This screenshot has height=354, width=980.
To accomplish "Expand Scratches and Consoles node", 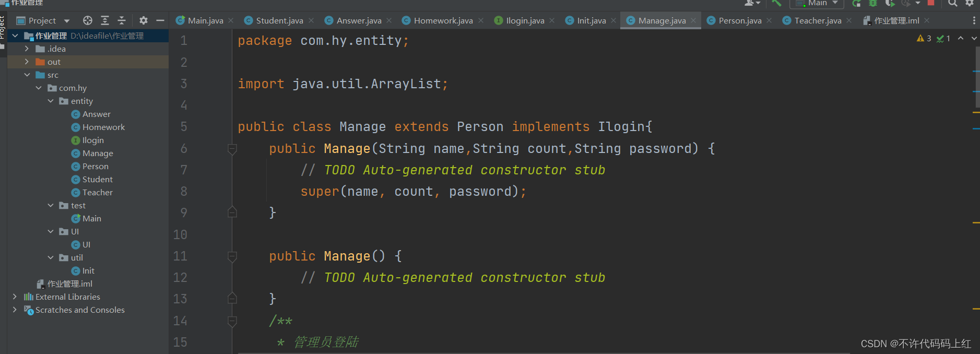I will 15,310.
